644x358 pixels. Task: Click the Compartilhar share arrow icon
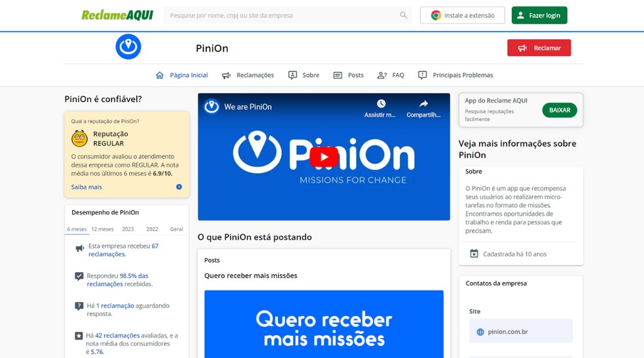click(423, 103)
